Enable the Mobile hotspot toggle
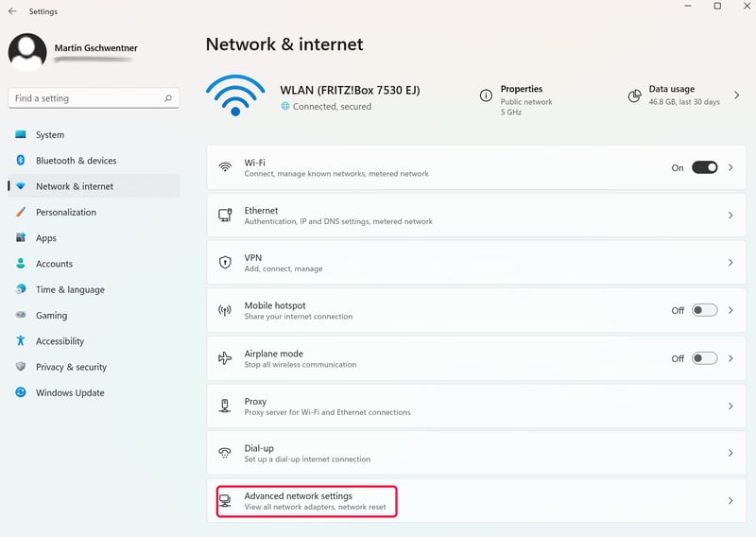 (704, 310)
